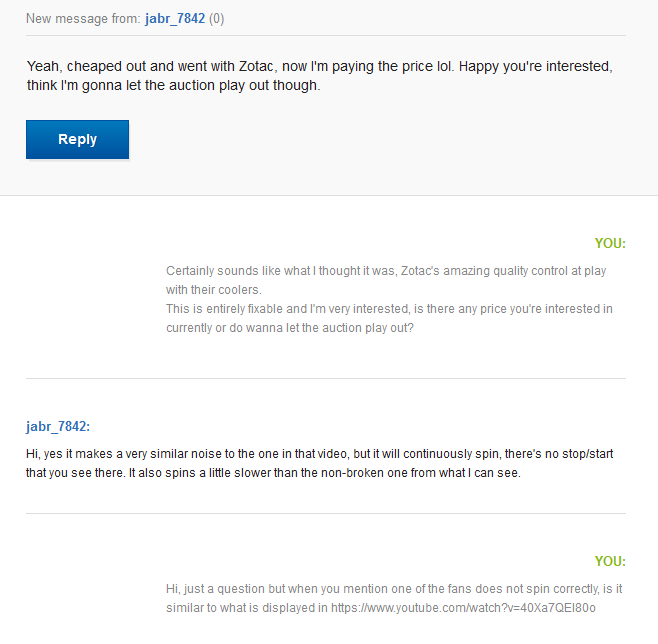The height and width of the screenshot is (644, 658).
Task: Click the 'Yeah, cheaped out' message line
Action: pyautogui.click(x=319, y=66)
